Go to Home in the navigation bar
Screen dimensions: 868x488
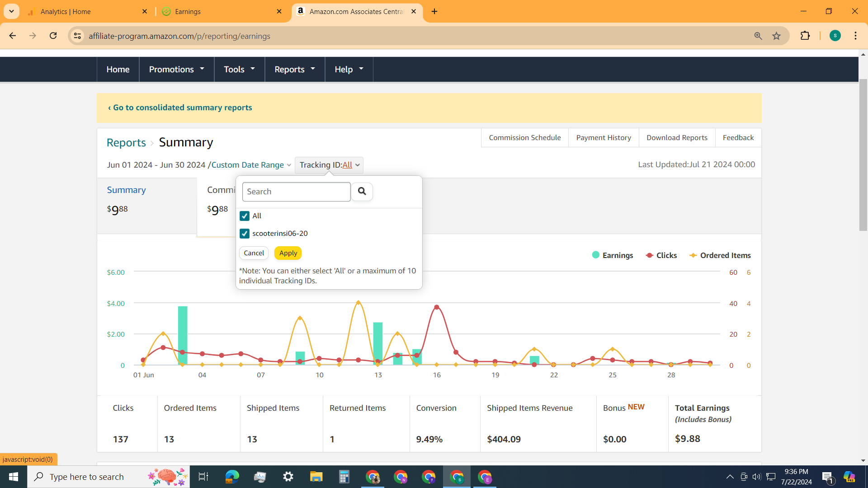pos(118,69)
